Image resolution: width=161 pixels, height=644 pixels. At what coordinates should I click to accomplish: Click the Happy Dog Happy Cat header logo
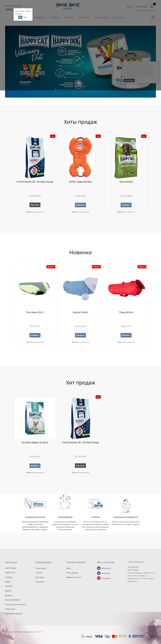click(x=68, y=6)
